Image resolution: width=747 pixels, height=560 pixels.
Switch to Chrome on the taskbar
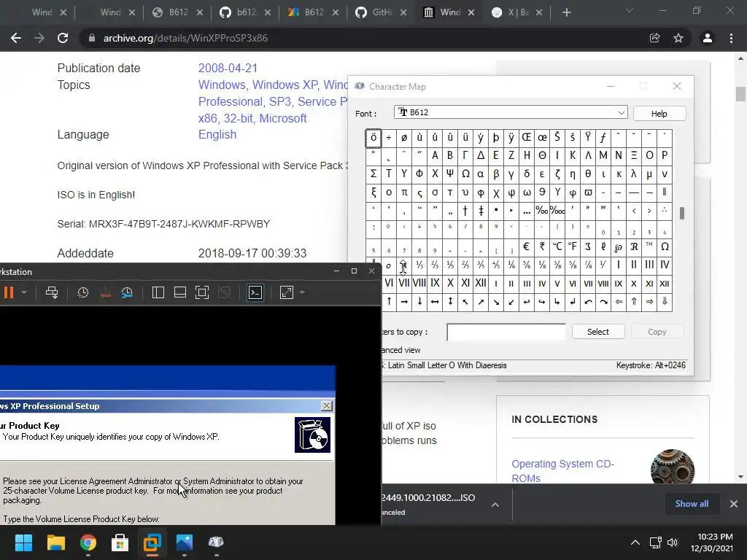click(x=88, y=542)
